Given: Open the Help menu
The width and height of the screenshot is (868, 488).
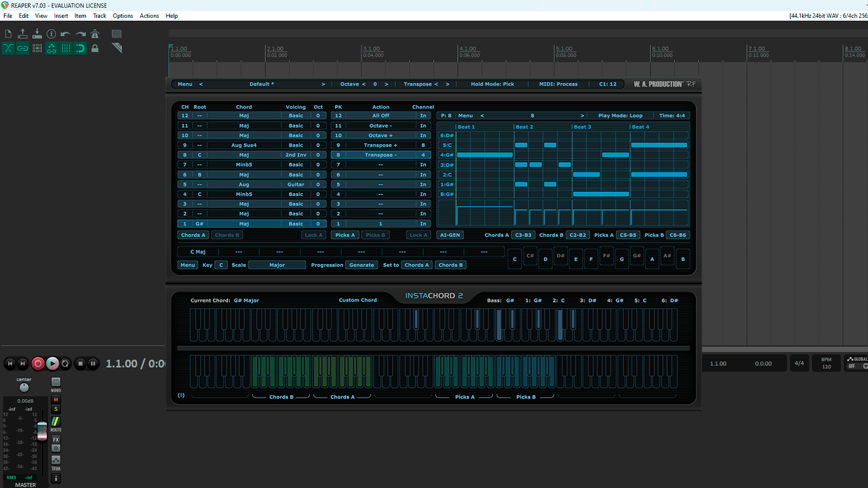Looking at the screenshot, I should pos(172,16).
